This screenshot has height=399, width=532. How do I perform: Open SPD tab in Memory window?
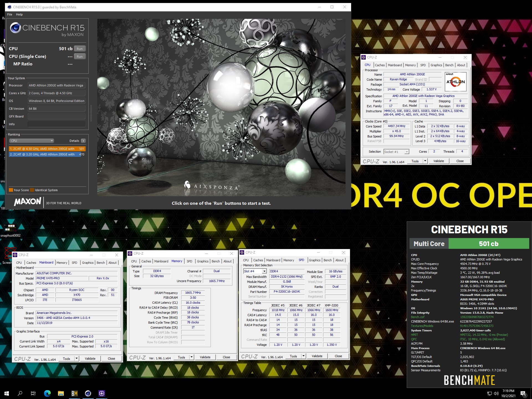click(189, 261)
